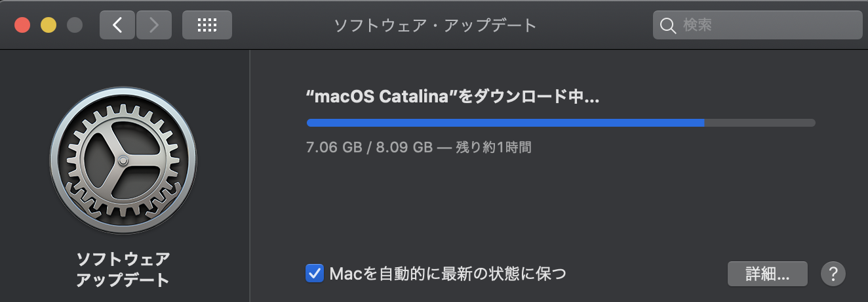Uncheck the Macを自動的に最新の状態に保つ checkbox
This screenshot has height=302, width=868.
tap(315, 273)
